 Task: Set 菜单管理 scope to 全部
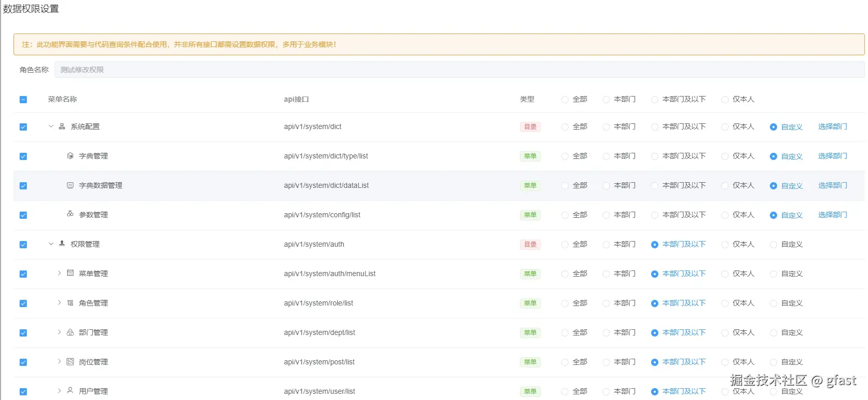click(565, 274)
